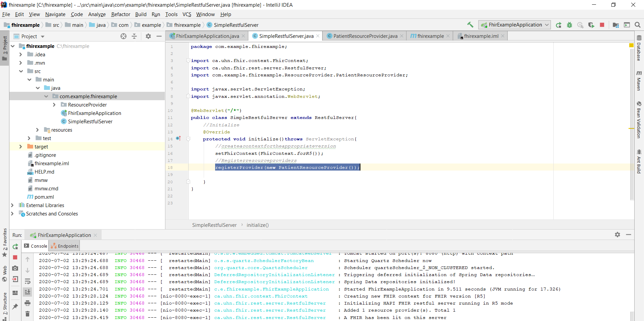644x321 pixels.
Task: Minimize the Run tool window
Action: [x=629, y=235]
